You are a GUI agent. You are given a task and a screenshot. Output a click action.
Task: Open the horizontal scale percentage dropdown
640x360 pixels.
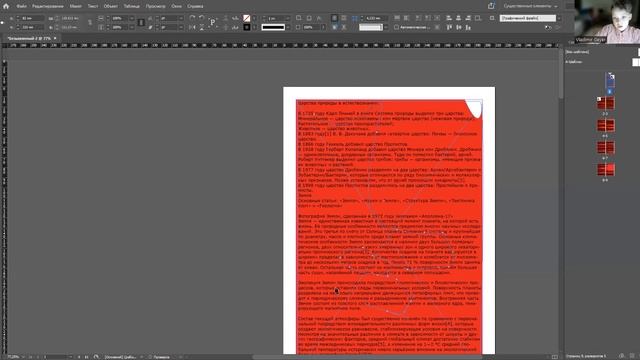131,18
